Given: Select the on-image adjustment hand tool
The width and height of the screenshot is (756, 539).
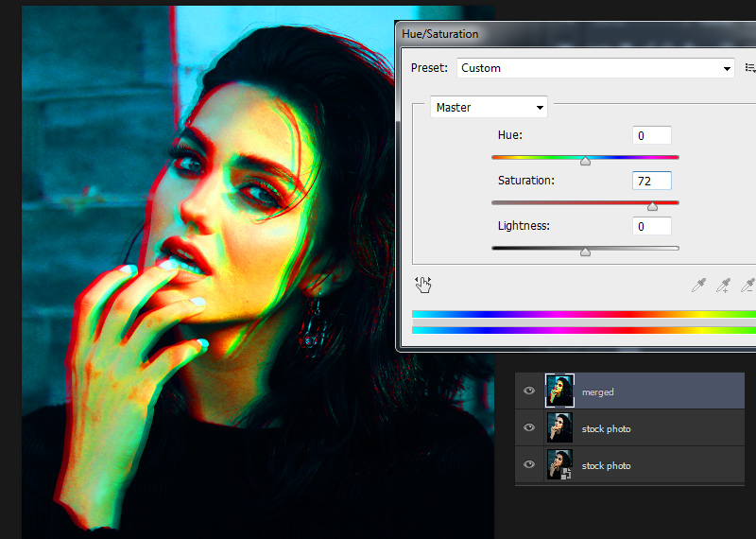Looking at the screenshot, I should (x=422, y=285).
